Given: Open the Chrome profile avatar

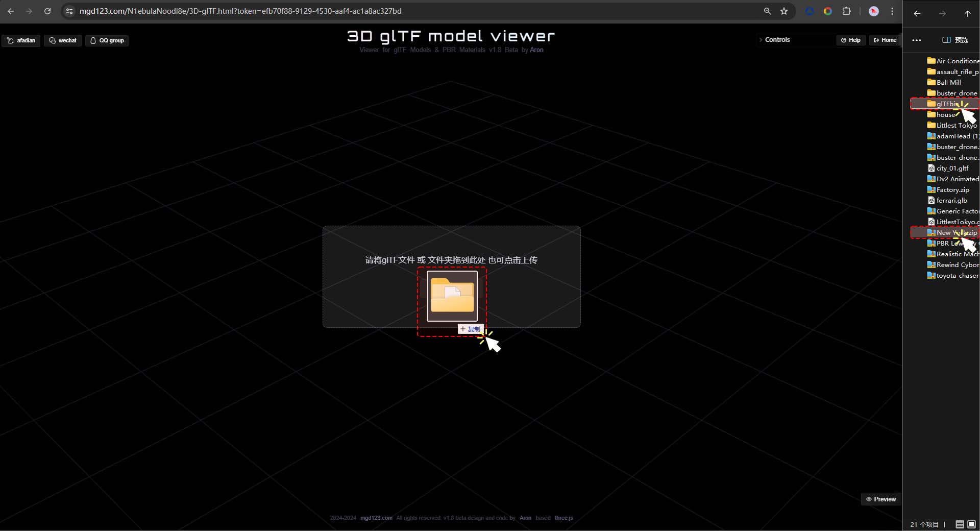Looking at the screenshot, I should tap(874, 11).
